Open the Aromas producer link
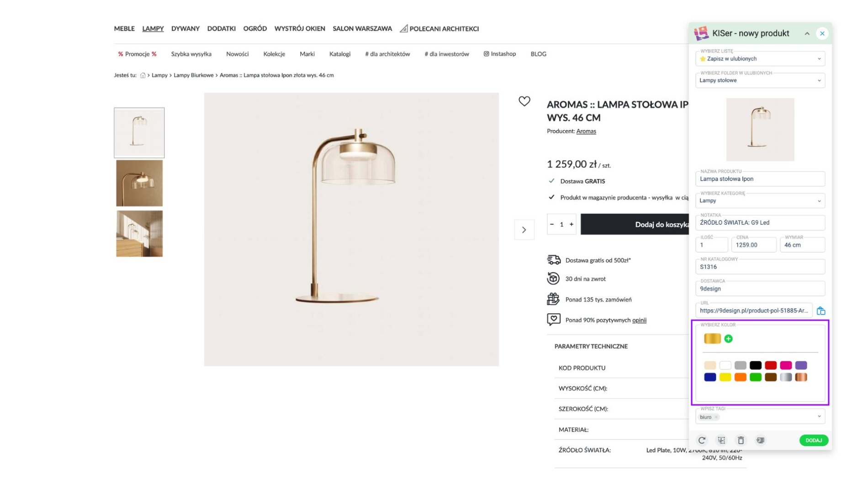 586,131
